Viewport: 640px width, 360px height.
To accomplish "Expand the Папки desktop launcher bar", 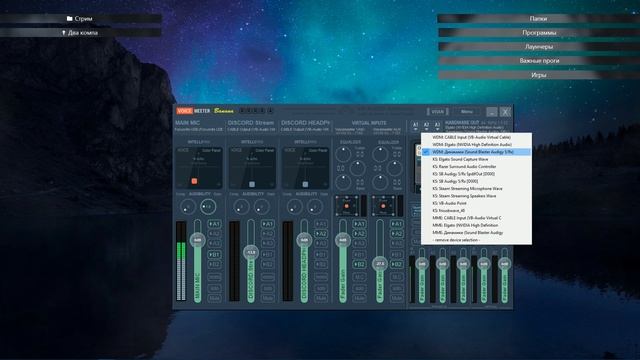I will (538, 19).
